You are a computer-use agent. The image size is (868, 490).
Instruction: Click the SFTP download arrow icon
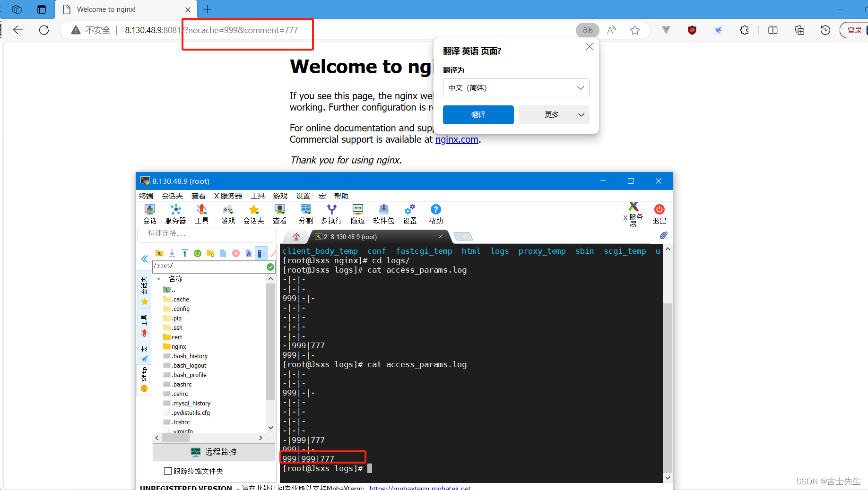(x=172, y=253)
